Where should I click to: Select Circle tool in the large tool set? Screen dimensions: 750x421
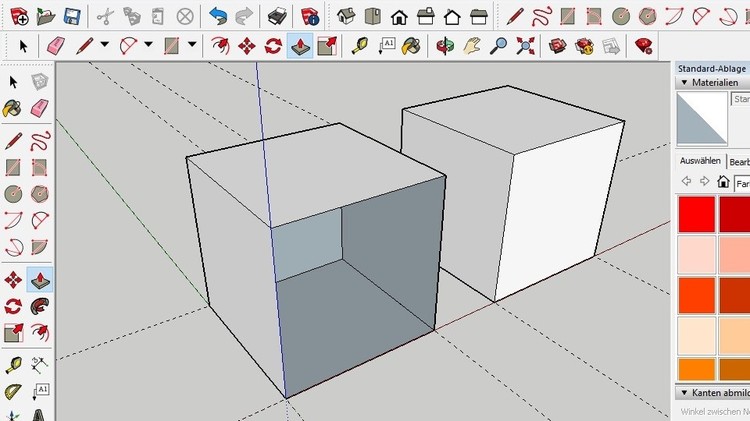[x=13, y=194]
